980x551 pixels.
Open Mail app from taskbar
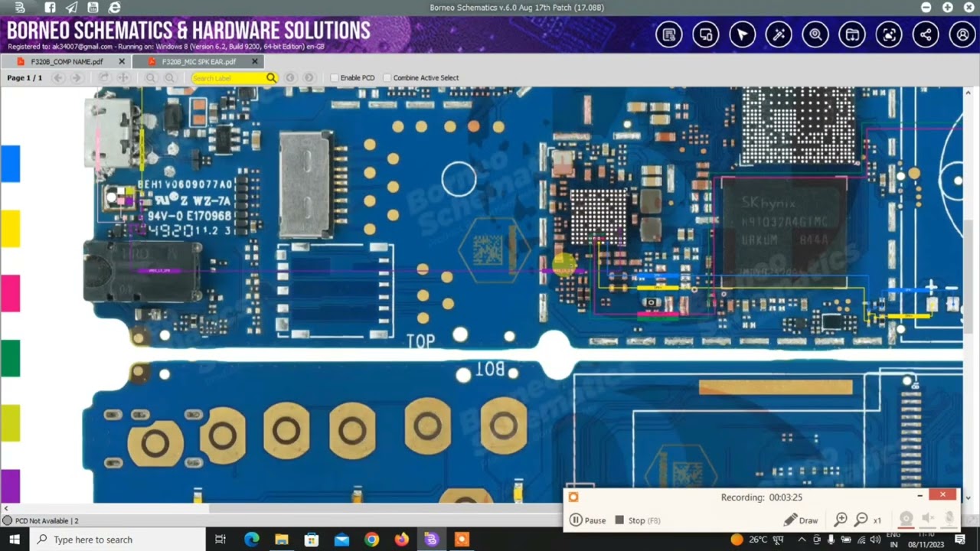tap(341, 540)
